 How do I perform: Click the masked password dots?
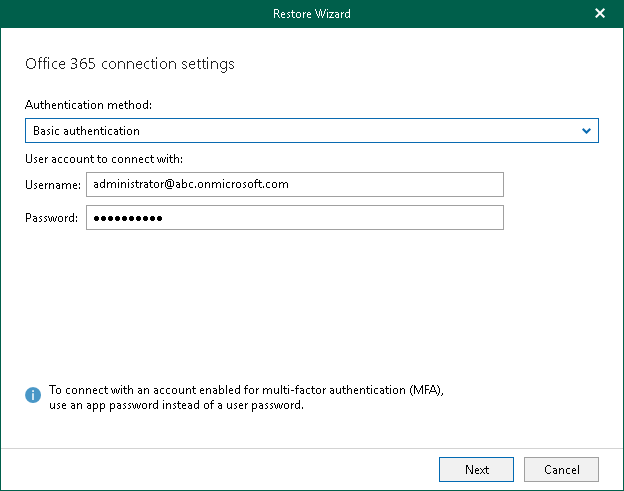pos(127,218)
